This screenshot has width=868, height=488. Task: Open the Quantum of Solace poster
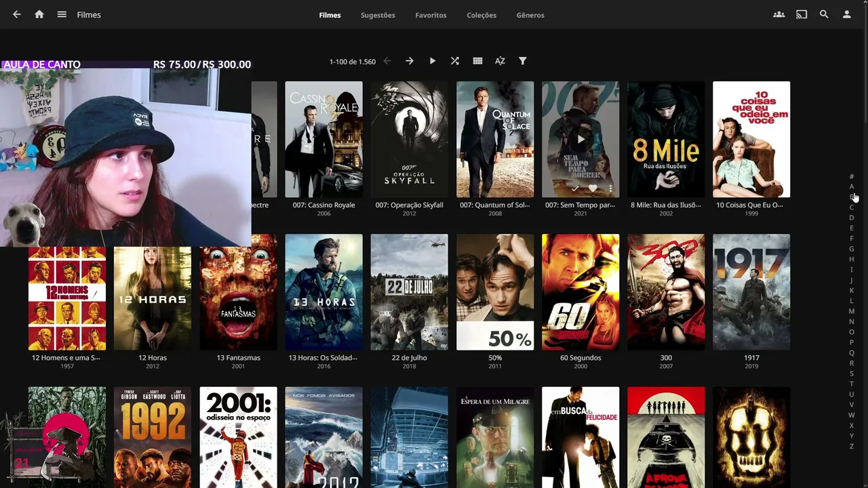(x=495, y=139)
